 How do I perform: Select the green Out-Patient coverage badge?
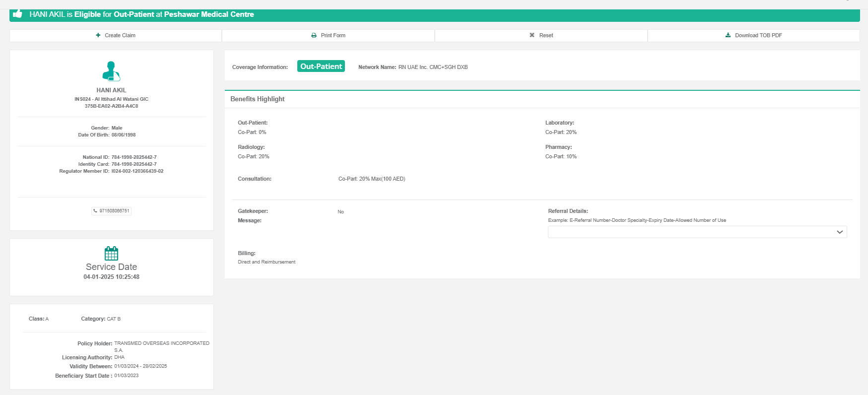[321, 66]
